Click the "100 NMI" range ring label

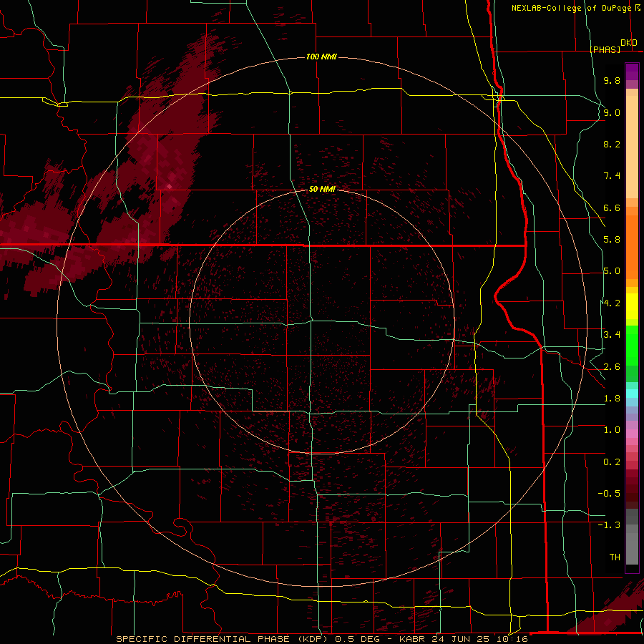(x=321, y=57)
